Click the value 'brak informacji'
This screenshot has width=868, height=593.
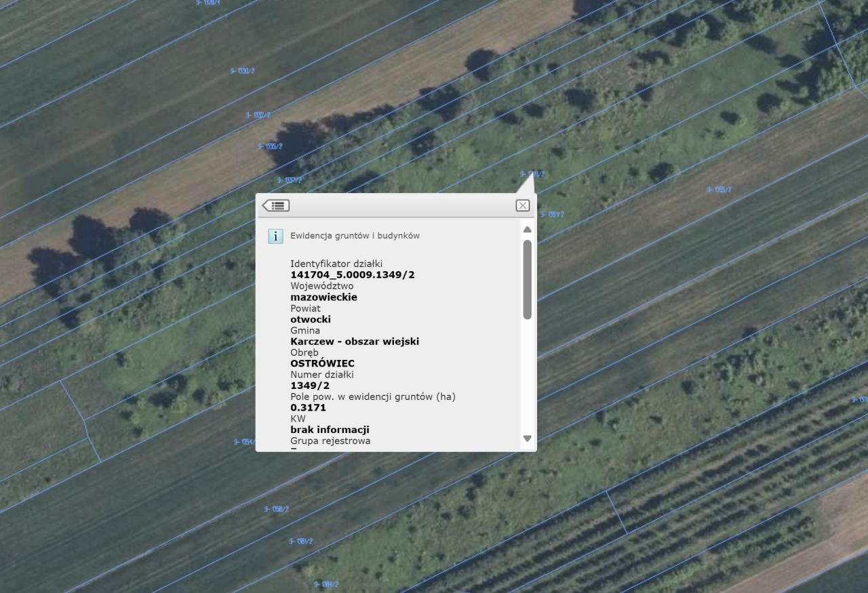tap(330, 430)
